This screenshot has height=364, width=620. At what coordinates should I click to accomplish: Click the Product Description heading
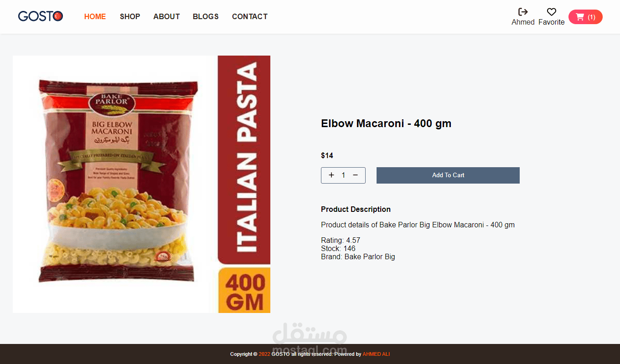[356, 209]
